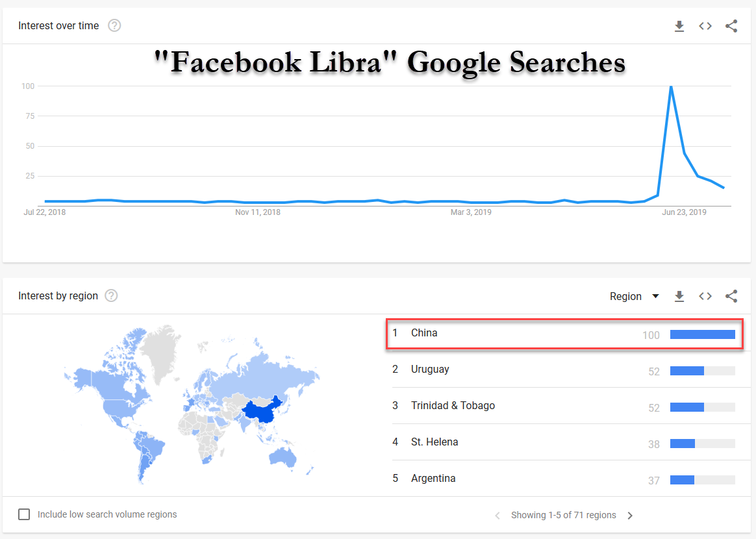Click Australia on the world map

coord(283,457)
